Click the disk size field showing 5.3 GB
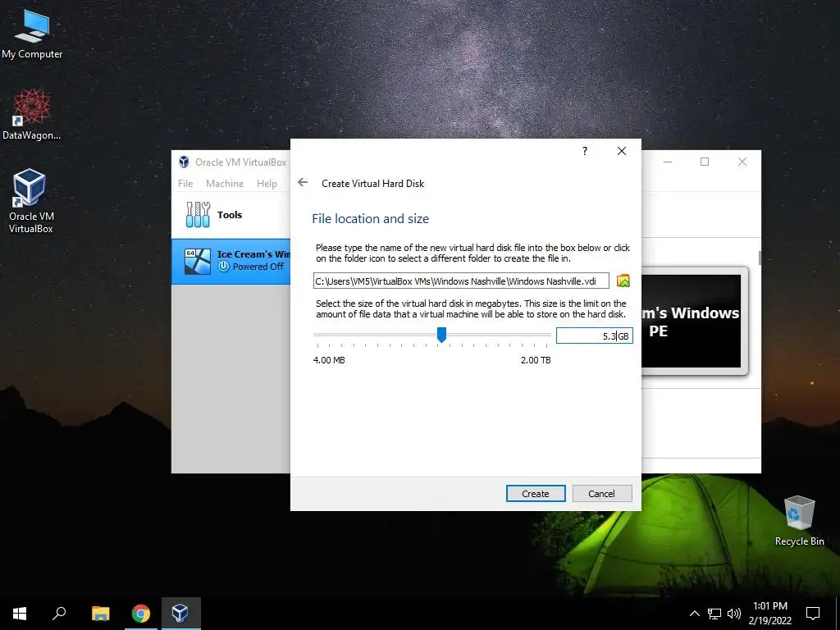840x630 pixels. coord(594,336)
